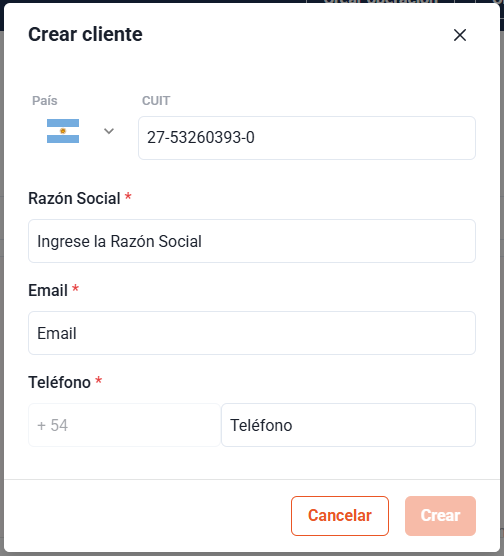The width and height of the screenshot is (504, 556).
Task: Select the Email input field
Action: [x=252, y=333]
